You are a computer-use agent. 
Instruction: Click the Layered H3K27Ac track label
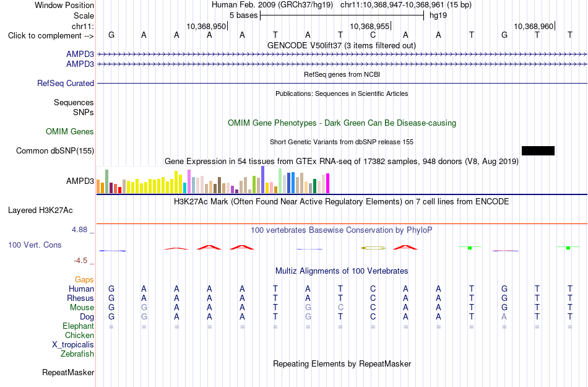click(x=40, y=211)
